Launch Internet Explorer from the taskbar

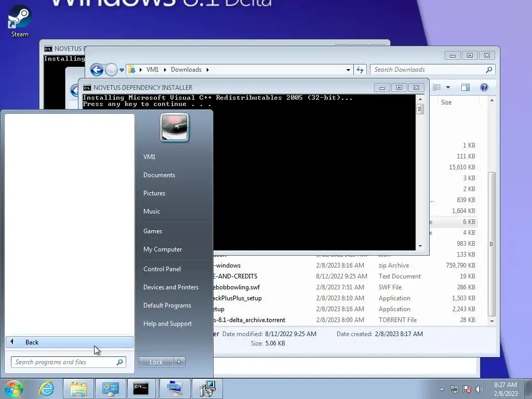tap(46, 389)
